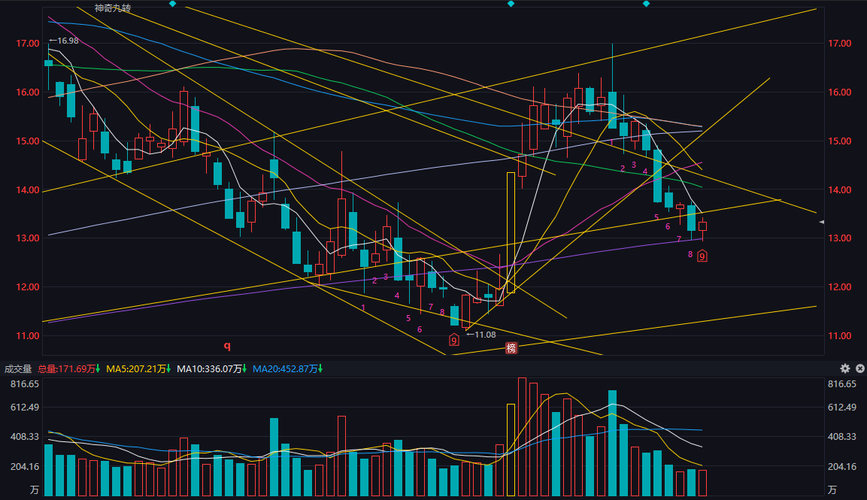Select the leftmost cyan diamond marker at top
This screenshot has width=867, height=500.
coord(173,4)
